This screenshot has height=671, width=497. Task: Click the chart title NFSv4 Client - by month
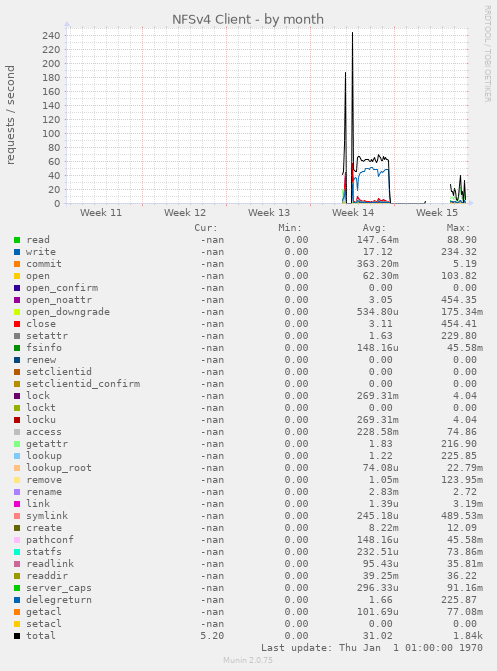point(248,20)
